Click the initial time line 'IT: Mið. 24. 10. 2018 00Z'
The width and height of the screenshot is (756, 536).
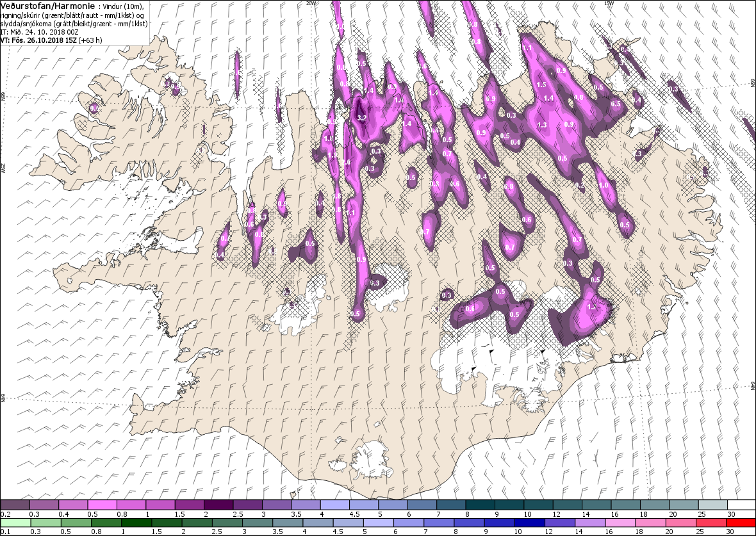tap(39, 32)
